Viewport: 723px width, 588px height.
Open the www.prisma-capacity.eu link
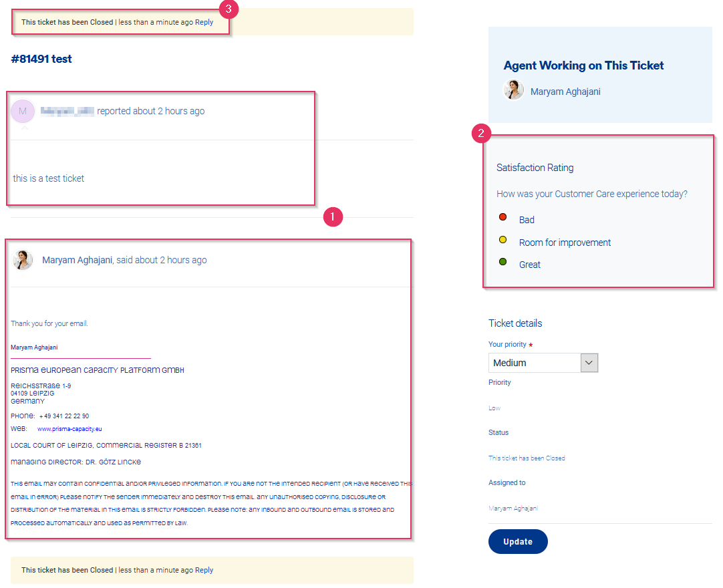[x=69, y=429]
